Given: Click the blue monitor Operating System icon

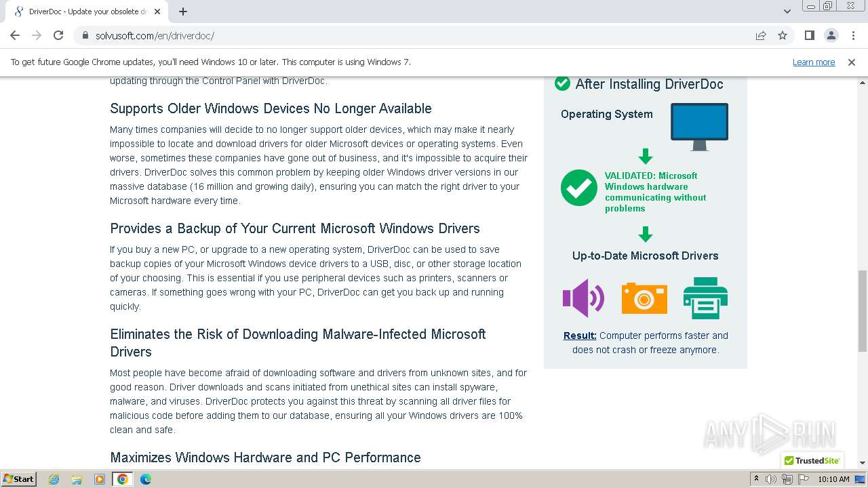Looking at the screenshot, I should 699,127.
